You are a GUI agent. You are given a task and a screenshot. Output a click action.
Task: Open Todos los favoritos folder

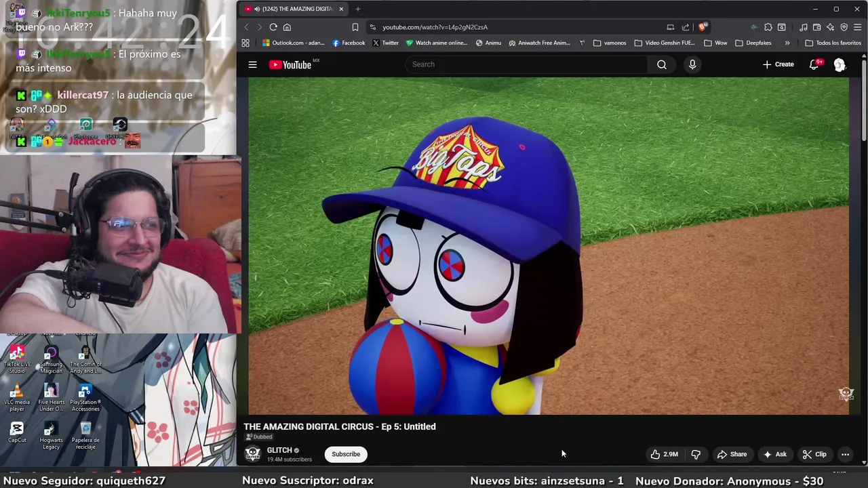click(833, 43)
